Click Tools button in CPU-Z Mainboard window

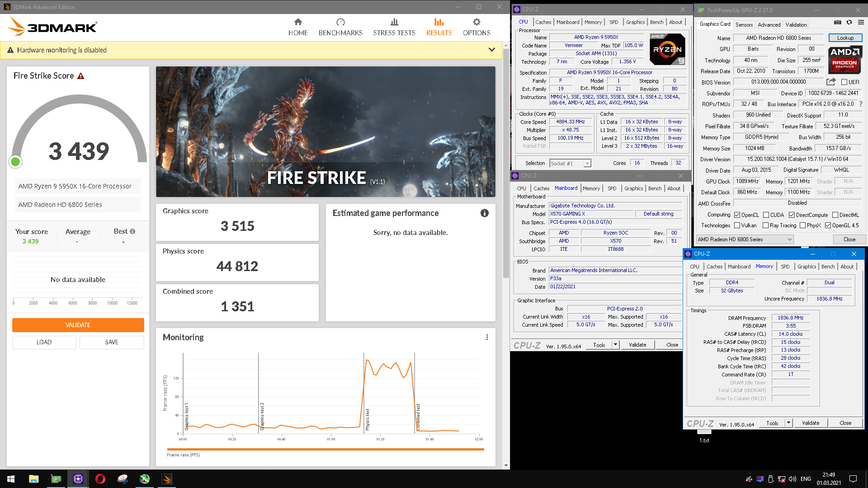pos(599,345)
